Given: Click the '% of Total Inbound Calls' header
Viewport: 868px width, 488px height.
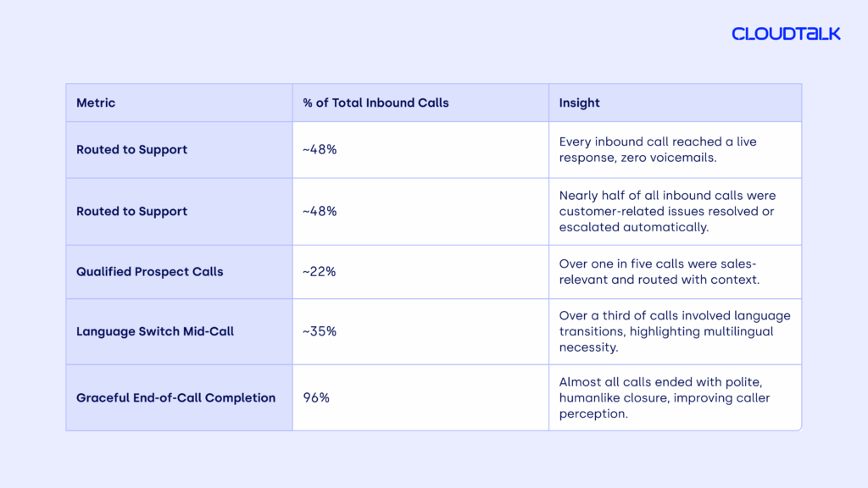Looking at the screenshot, I should (x=376, y=103).
